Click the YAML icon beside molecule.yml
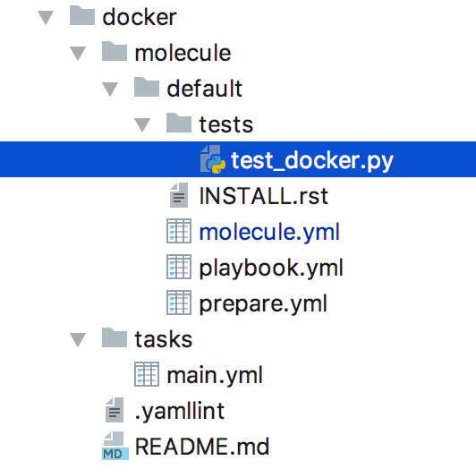This screenshot has width=476, height=469. click(179, 231)
